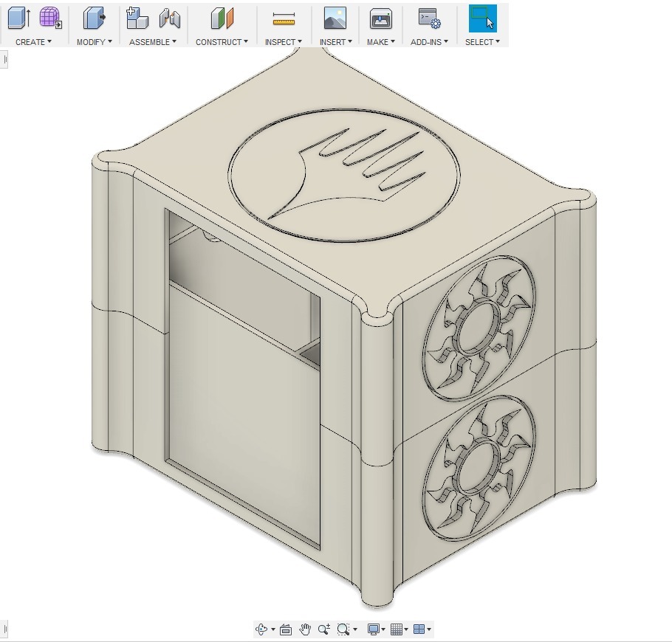Image resolution: width=672 pixels, height=642 pixels.
Task: Expand the MODIFY dropdown menu
Action: coord(94,42)
